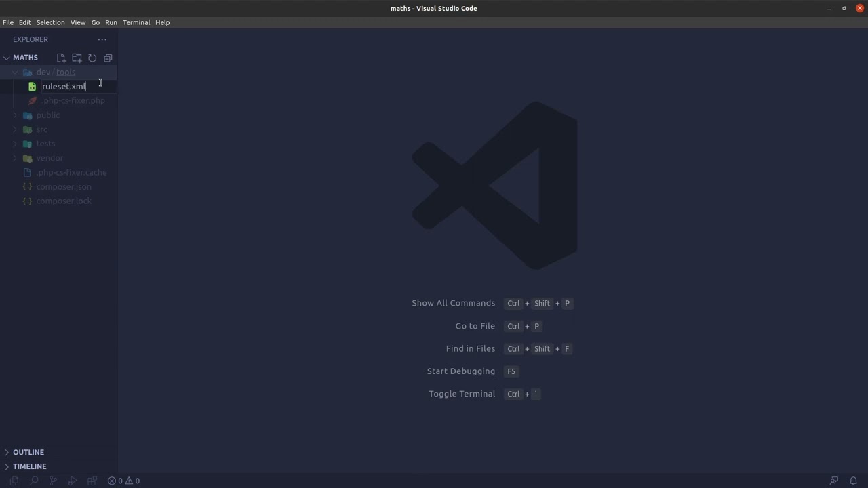Expand the tests folder chevron
Viewport: 868px width, 488px height.
pos(15,144)
